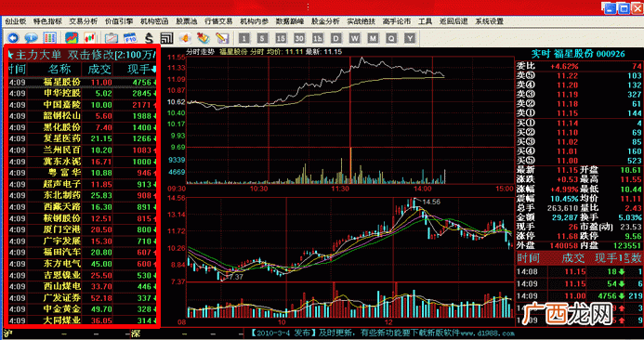Click the dollar sign toolbar icon
Screen dimensions: 644x340
point(149,38)
